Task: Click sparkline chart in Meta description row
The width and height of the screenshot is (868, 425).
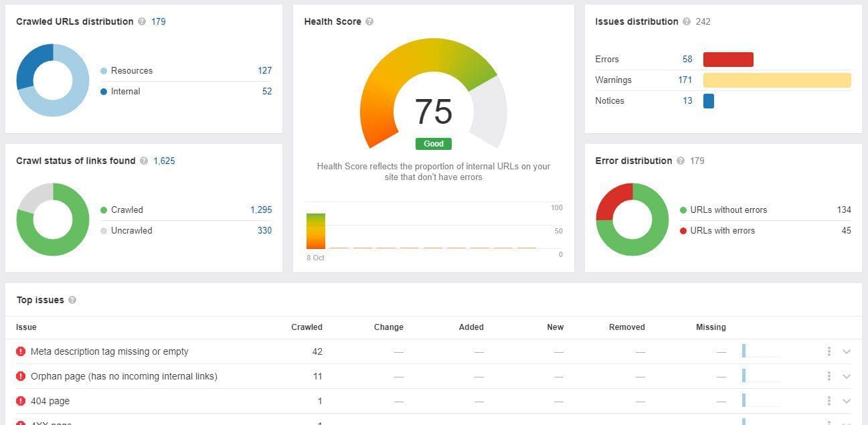Action: 762,351
